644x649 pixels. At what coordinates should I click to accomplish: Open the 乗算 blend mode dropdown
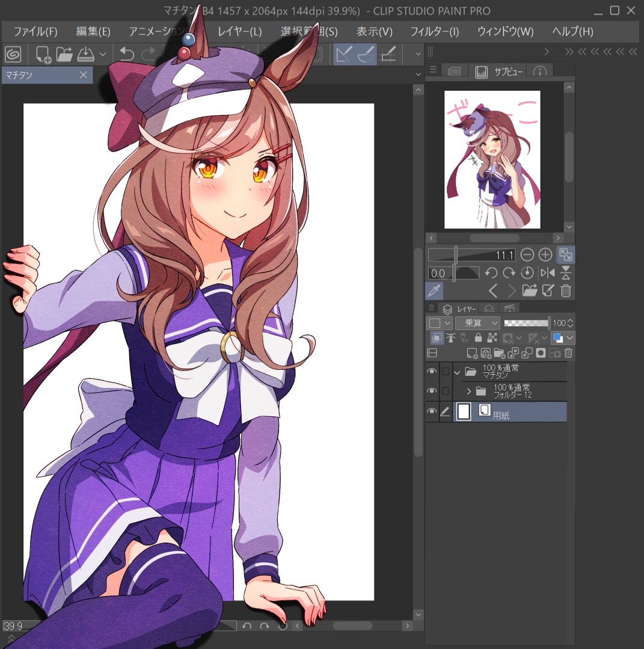477,323
